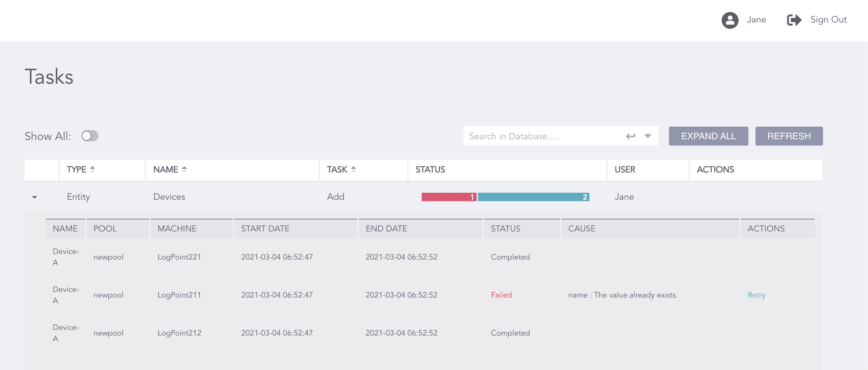Click the Sign Out arrow icon
Image resolution: width=868 pixels, height=370 pixels.
point(794,20)
